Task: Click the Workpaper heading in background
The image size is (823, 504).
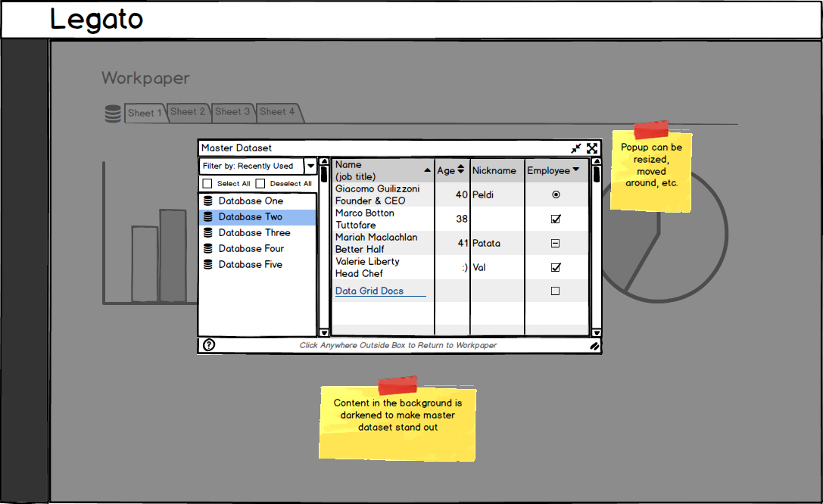Action: tap(145, 78)
